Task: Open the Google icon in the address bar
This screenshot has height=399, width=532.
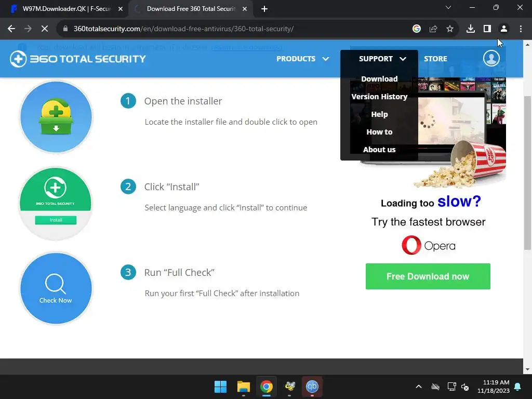Action: 417,29
